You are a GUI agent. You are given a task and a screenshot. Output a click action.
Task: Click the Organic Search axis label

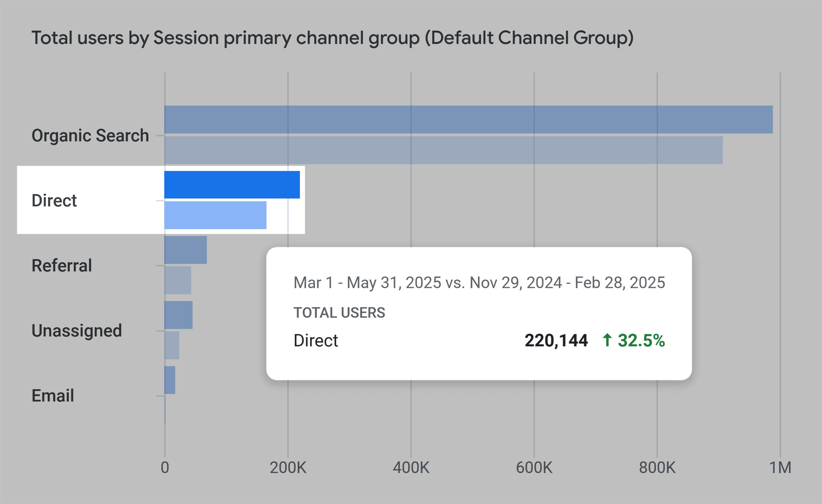point(90,135)
